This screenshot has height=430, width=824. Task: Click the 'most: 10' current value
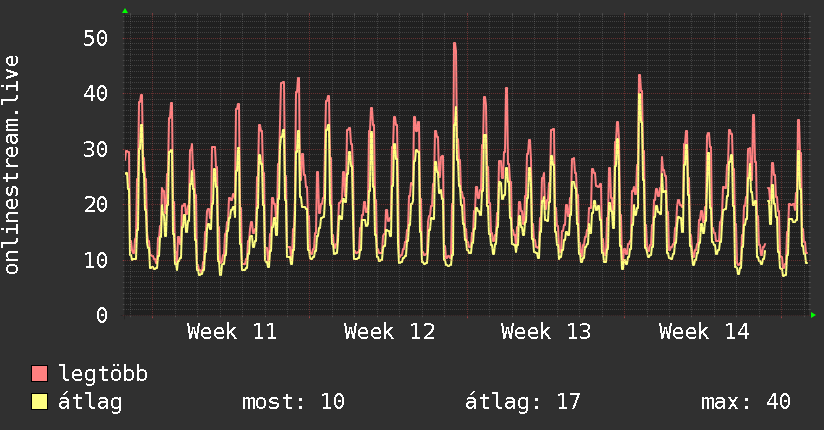pyautogui.click(x=293, y=402)
